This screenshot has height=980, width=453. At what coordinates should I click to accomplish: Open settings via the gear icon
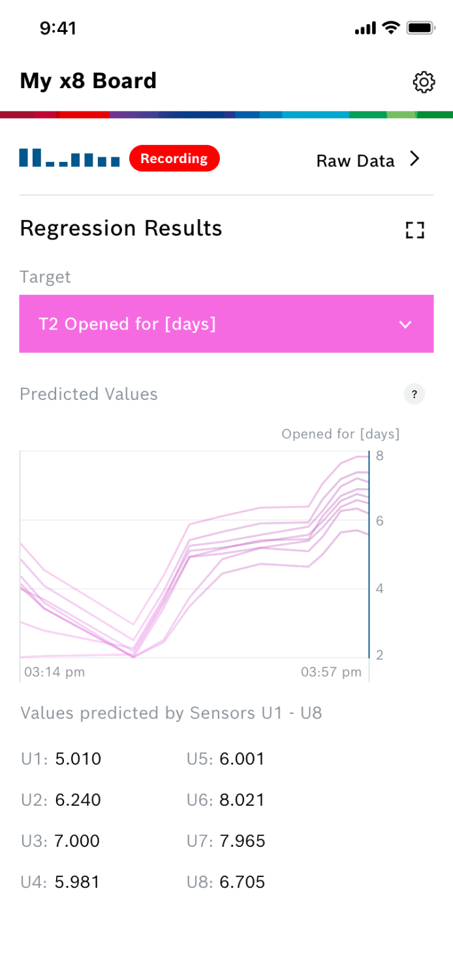[x=424, y=82]
